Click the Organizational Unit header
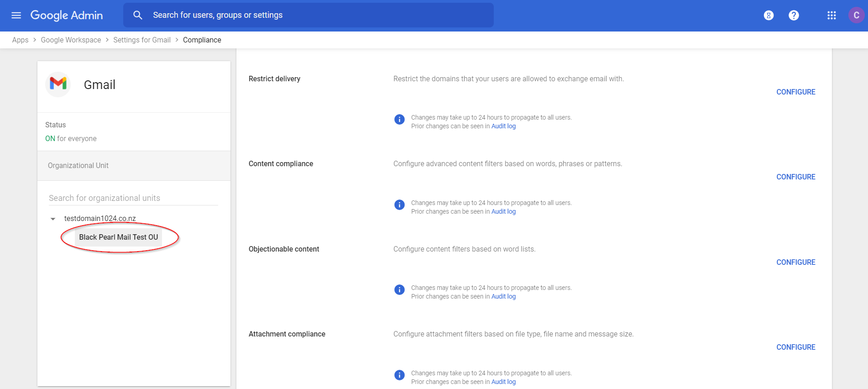Screen dimensions: 868x389 [134, 165]
